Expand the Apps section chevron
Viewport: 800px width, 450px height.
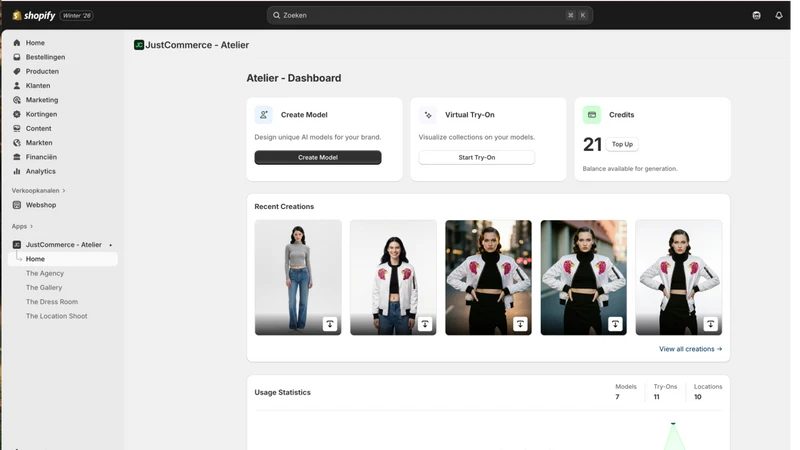[31, 227]
